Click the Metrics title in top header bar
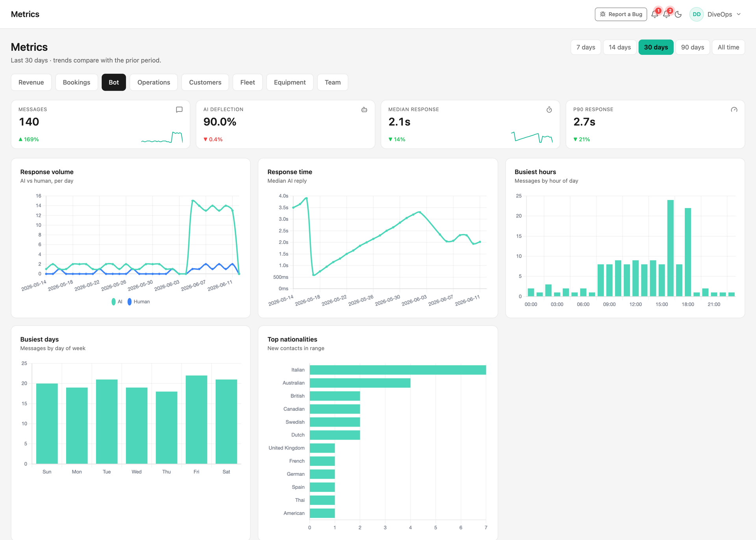Viewport: 756px width, 540px height. point(25,14)
